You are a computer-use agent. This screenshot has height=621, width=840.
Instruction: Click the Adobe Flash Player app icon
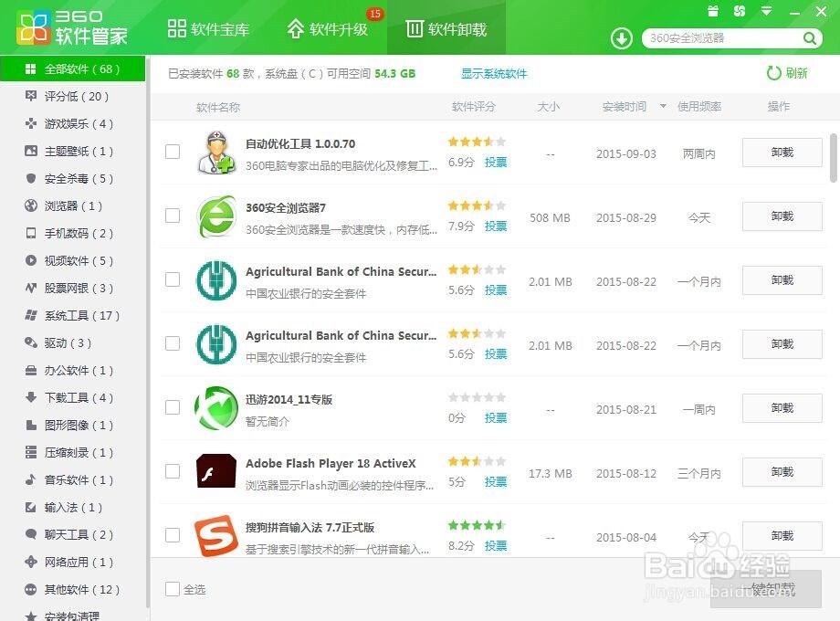(215, 471)
